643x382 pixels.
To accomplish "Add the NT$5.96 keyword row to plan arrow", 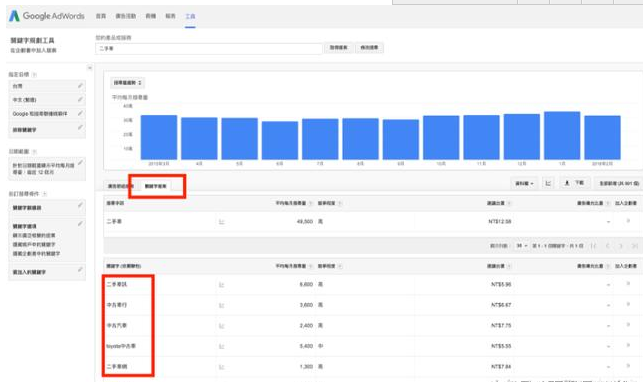I will [x=628, y=284].
